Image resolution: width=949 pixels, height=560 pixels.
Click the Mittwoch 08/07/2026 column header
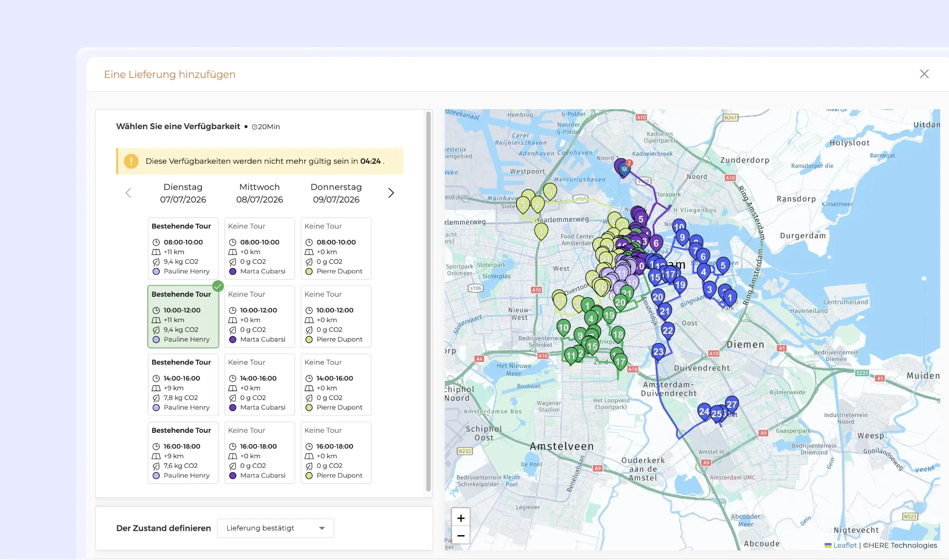click(x=259, y=193)
